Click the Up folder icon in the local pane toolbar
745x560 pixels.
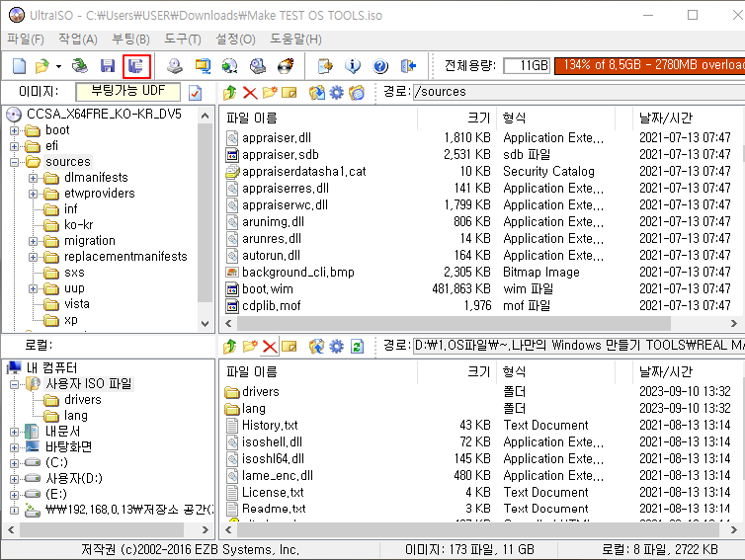[230, 347]
